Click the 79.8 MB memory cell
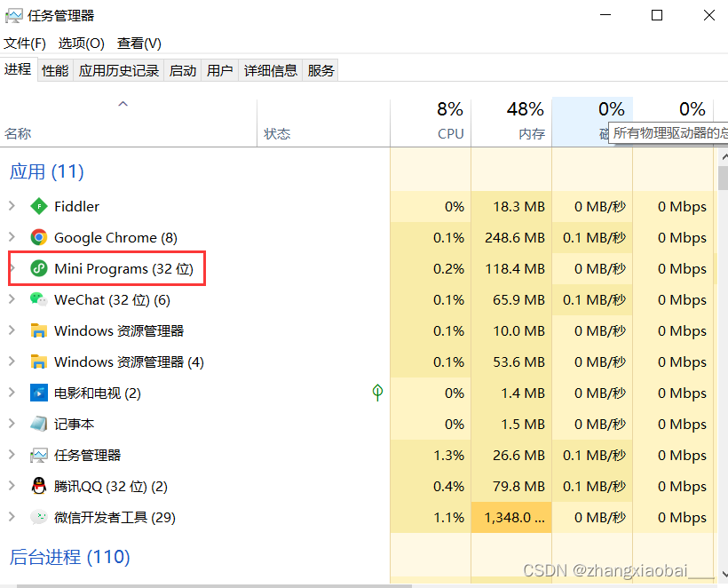 click(511, 486)
